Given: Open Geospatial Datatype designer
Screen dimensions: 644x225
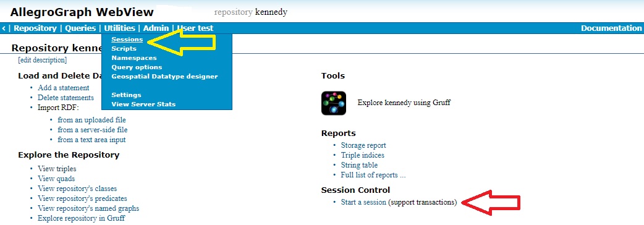Looking at the screenshot, I should [164, 77].
